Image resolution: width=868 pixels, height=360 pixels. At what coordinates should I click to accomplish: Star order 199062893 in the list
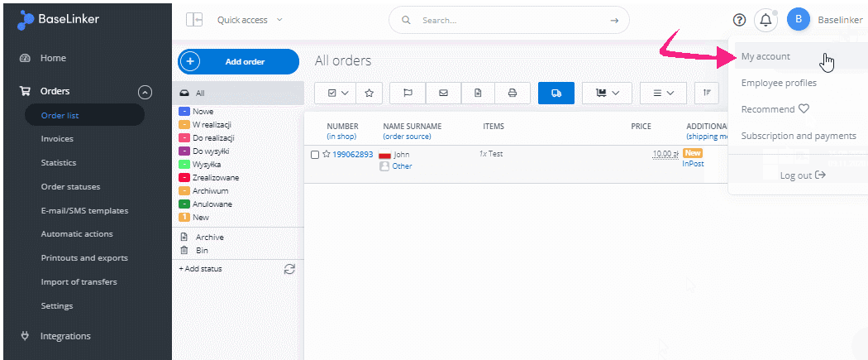[x=327, y=155]
